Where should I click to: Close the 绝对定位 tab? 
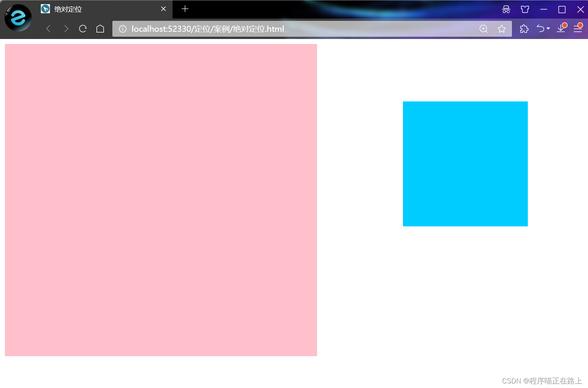pyautogui.click(x=163, y=9)
